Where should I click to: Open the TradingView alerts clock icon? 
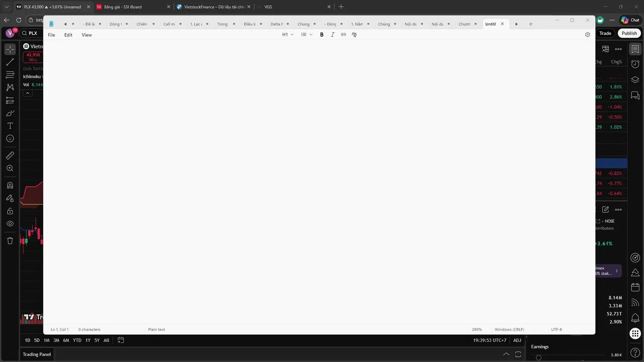point(635,64)
